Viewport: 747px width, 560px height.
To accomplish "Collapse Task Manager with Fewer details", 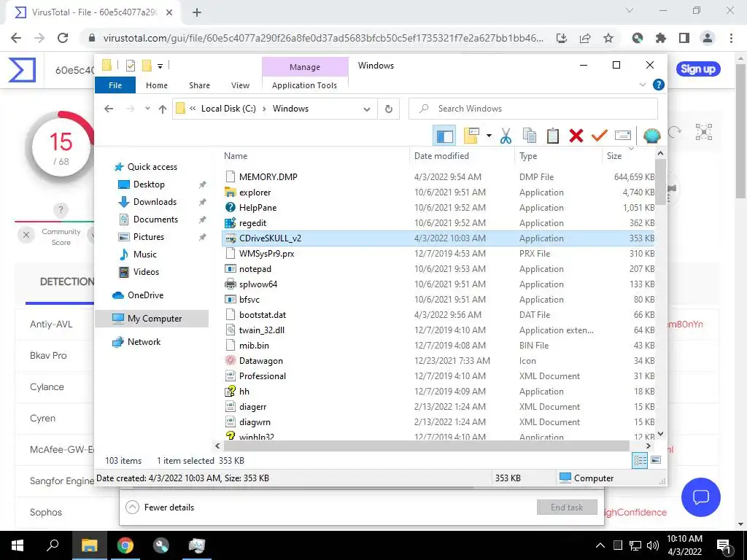I will pyautogui.click(x=160, y=507).
